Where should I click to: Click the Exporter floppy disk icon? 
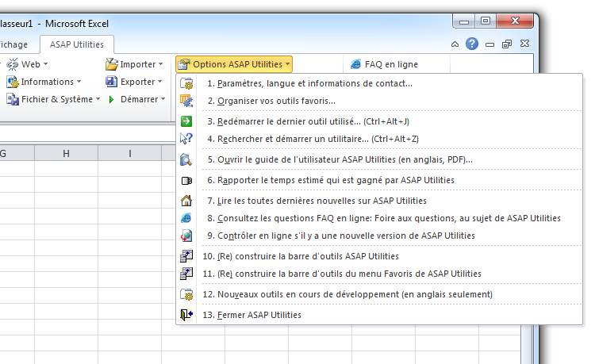click(x=111, y=82)
